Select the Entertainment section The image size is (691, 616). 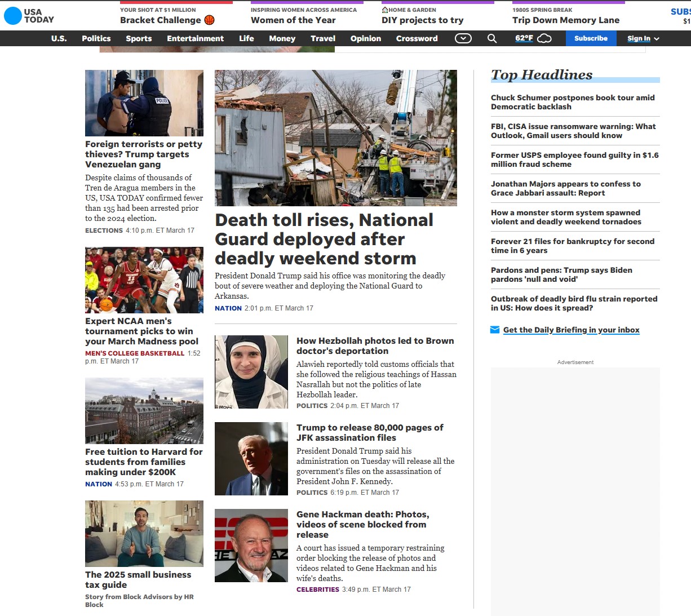pyautogui.click(x=195, y=38)
